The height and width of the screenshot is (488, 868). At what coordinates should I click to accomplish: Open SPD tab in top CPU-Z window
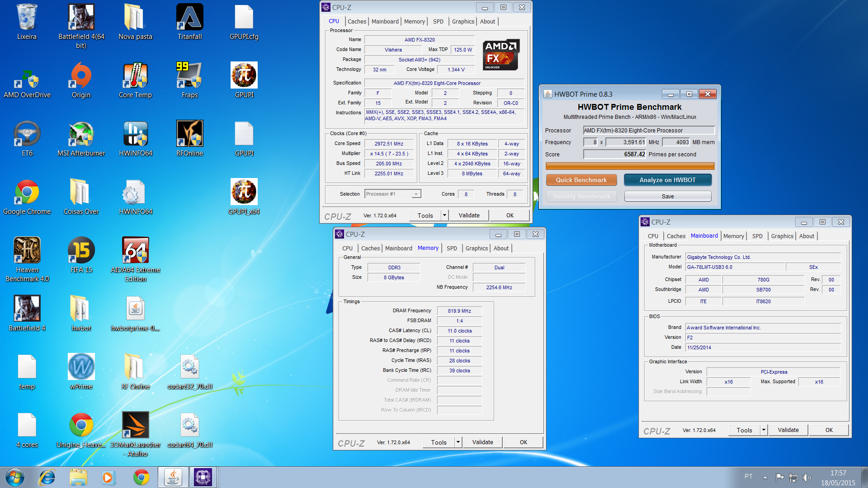point(438,21)
